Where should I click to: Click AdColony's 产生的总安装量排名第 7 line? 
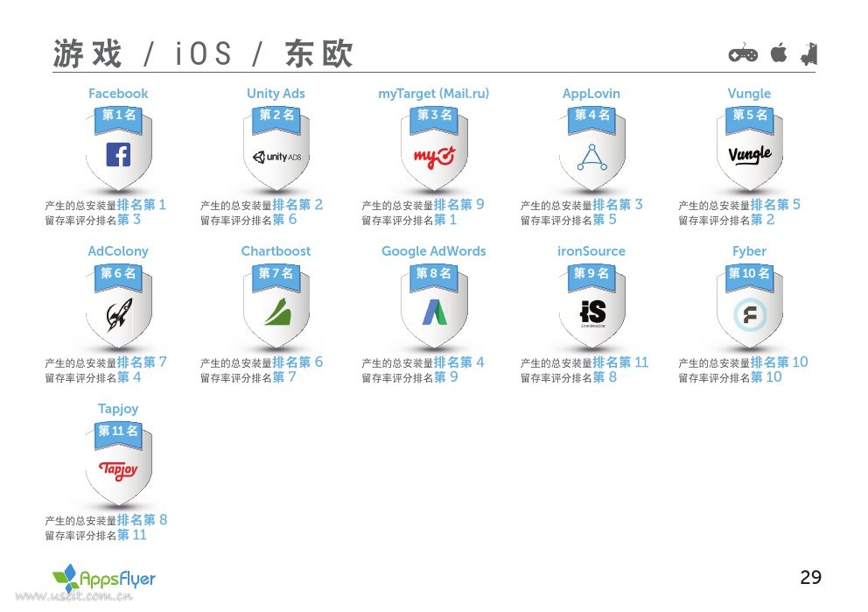(x=106, y=362)
